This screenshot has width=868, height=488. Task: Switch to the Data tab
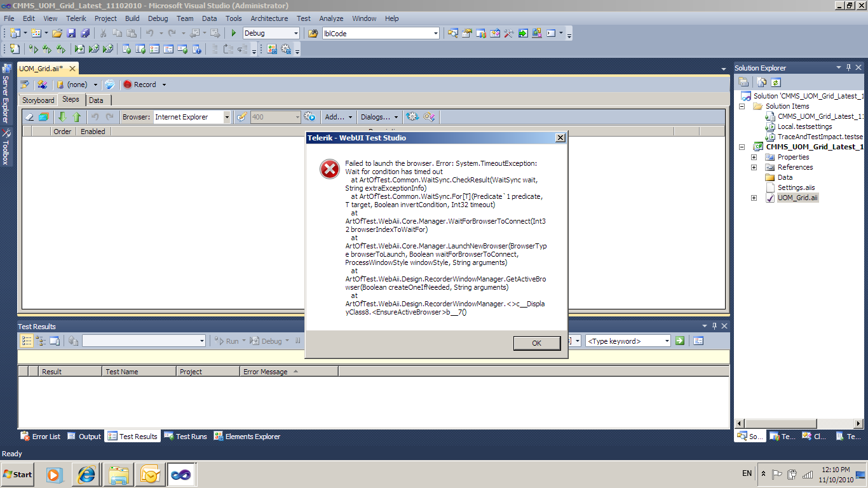pos(97,100)
